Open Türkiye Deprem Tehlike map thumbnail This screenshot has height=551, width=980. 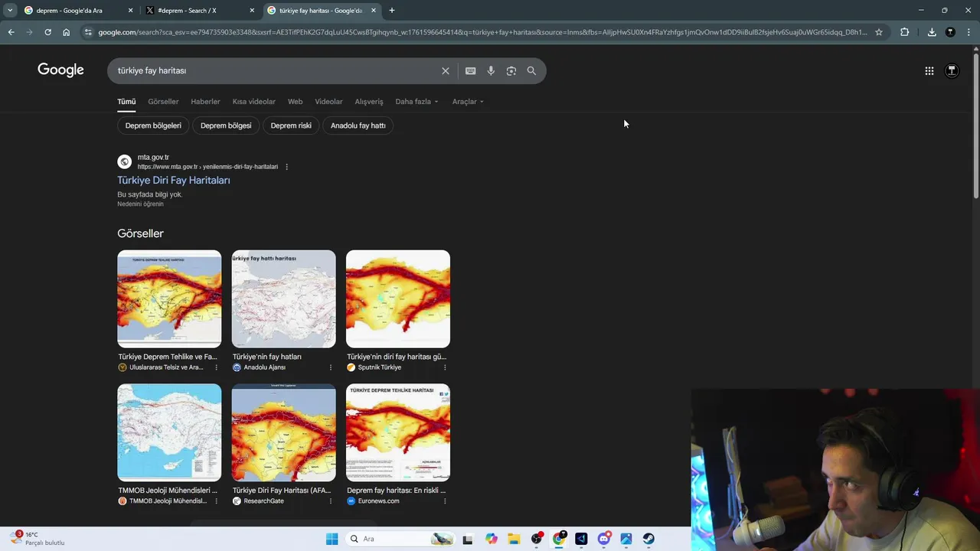coord(169,298)
